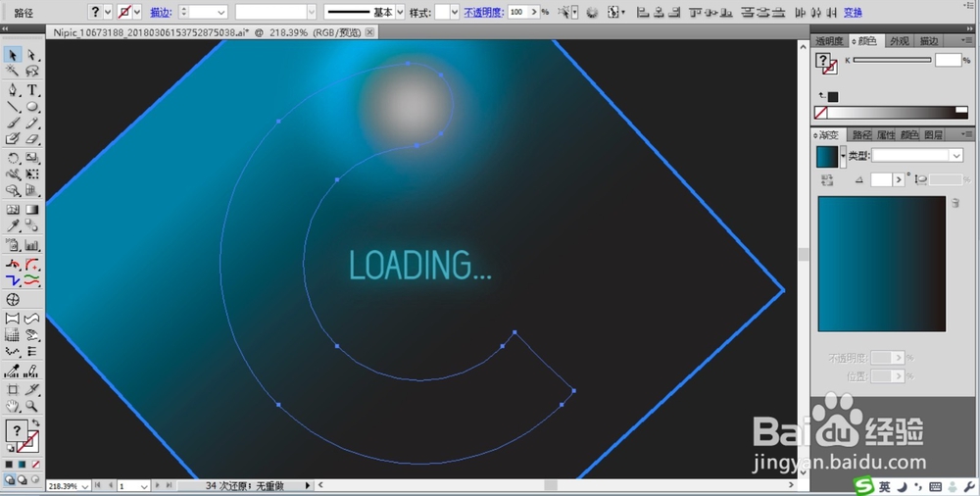Select the Direct Selection tool
Image resolution: width=980 pixels, height=496 pixels.
pyautogui.click(x=32, y=55)
